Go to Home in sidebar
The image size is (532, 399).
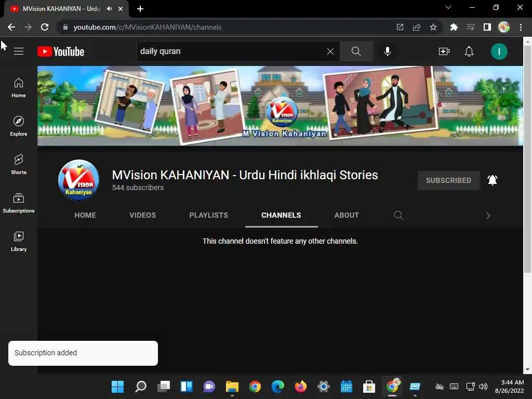(x=19, y=87)
